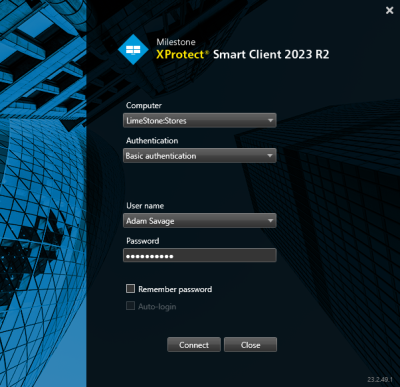Image resolution: width=400 pixels, height=387 pixels.
Task: Open the Authentication dropdown arrow
Action: [270, 155]
